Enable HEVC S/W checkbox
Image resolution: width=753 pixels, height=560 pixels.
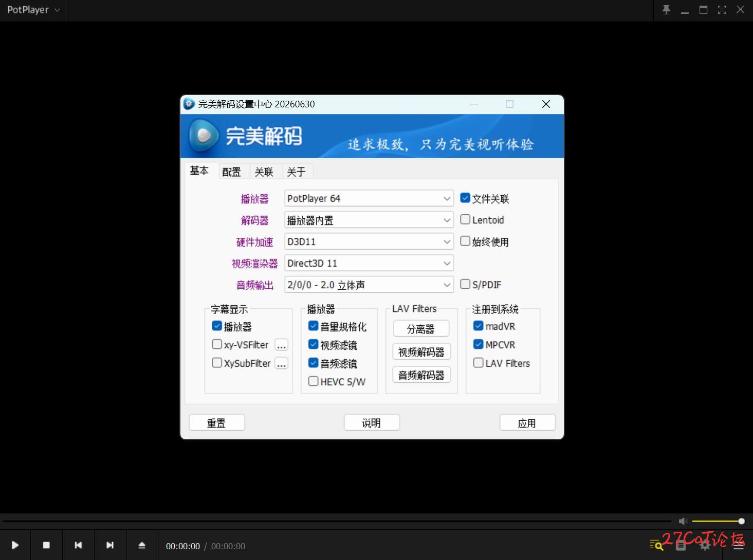click(313, 381)
